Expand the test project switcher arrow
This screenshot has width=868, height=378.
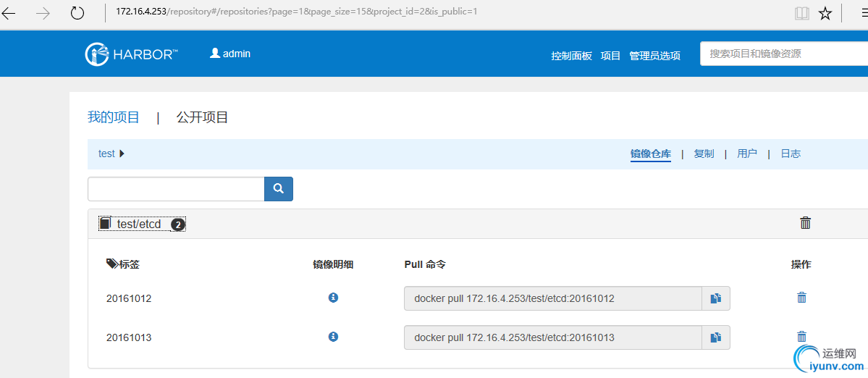click(x=122, y=154)
